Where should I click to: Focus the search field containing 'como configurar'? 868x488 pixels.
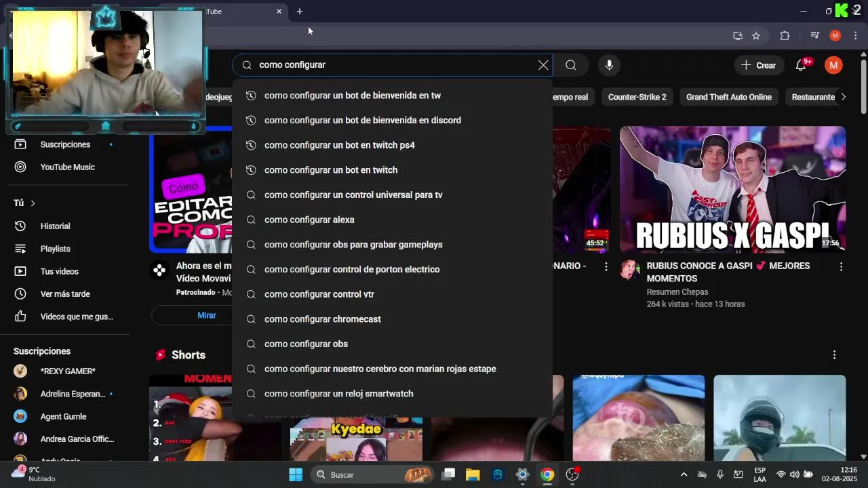tap(392, 65)
